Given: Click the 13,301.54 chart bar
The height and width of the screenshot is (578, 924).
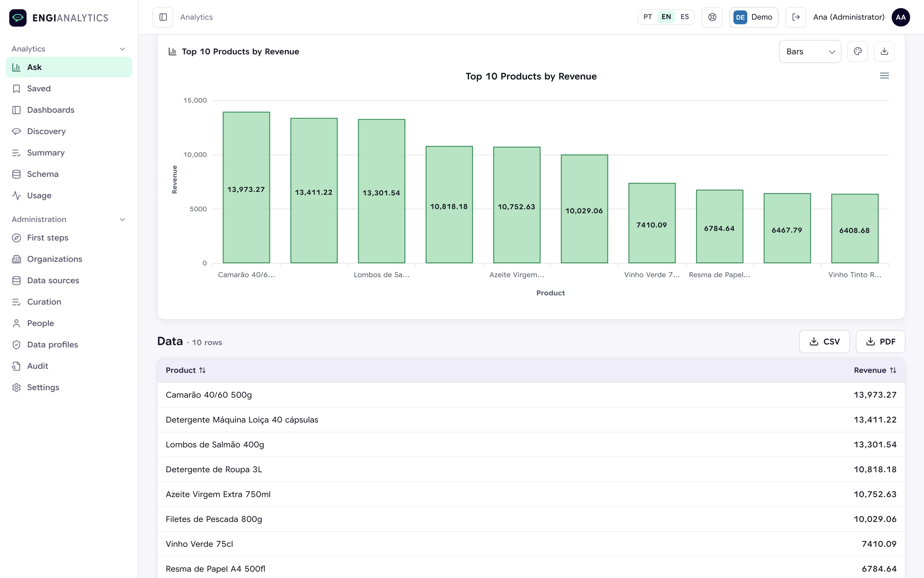Looking at the screenshot, I should 381,191.
